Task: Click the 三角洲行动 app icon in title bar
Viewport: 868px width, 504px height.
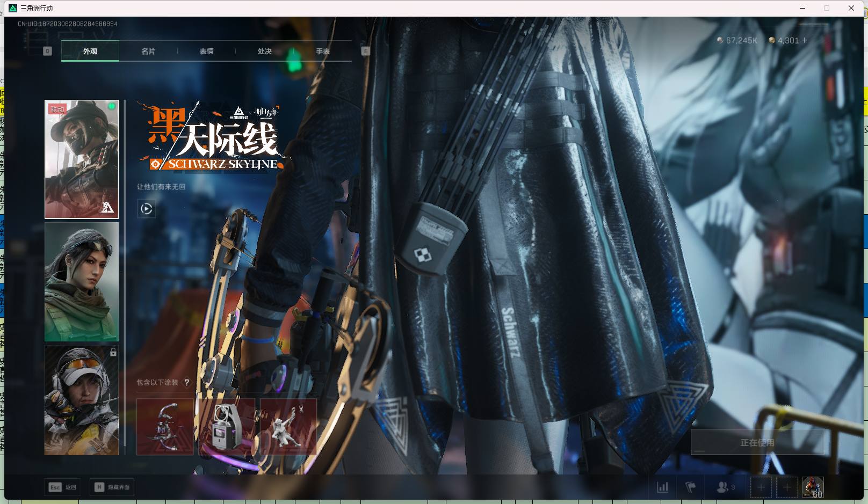Action: point(13,8)
